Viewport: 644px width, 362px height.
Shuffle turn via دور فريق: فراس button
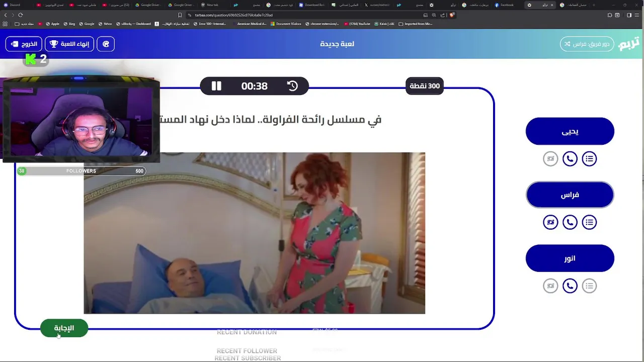point(587,44)
